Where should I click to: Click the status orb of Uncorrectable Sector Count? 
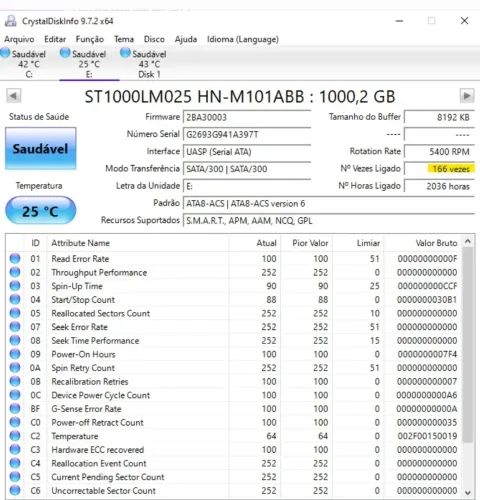click(x=15, y=491)
